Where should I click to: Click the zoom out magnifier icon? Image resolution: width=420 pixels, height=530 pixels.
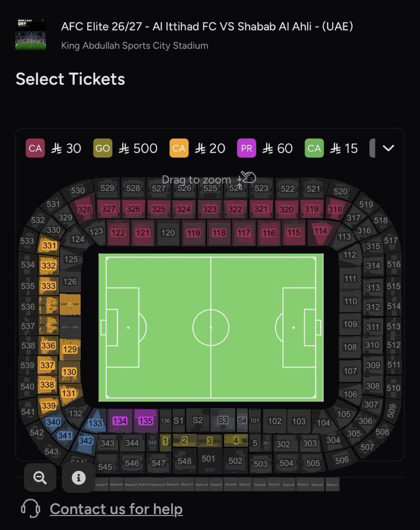40,477
